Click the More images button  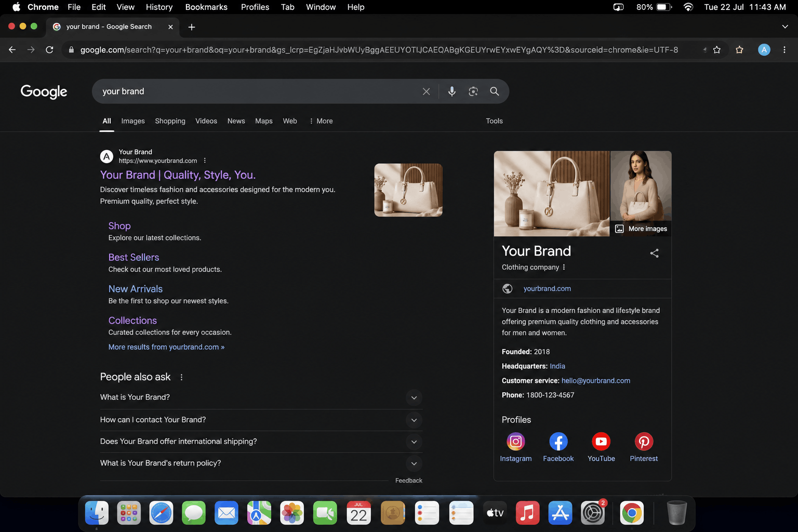641,229
